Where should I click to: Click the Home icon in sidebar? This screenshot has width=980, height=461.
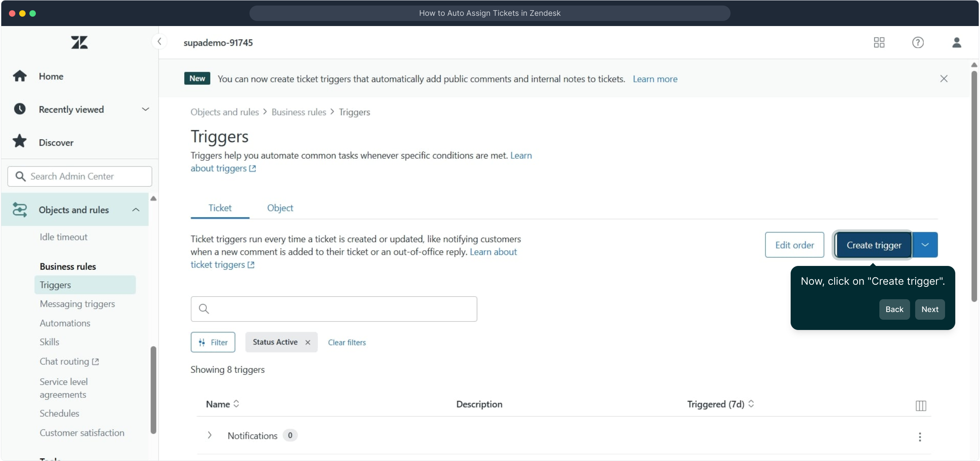coord(20,76)
